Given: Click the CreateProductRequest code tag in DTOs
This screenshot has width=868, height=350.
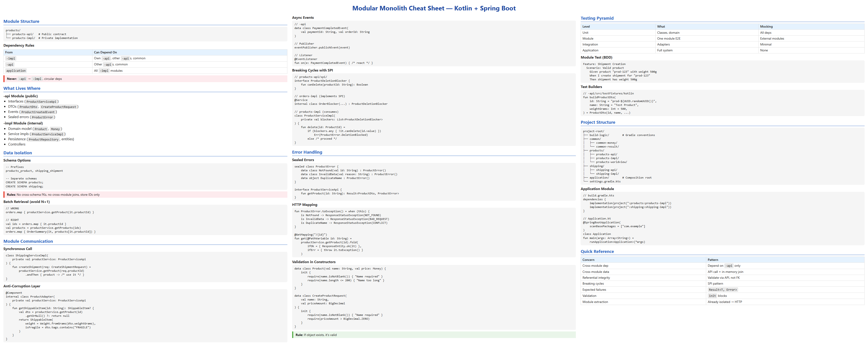Looking at the screenshot, I should coord(59,107).
